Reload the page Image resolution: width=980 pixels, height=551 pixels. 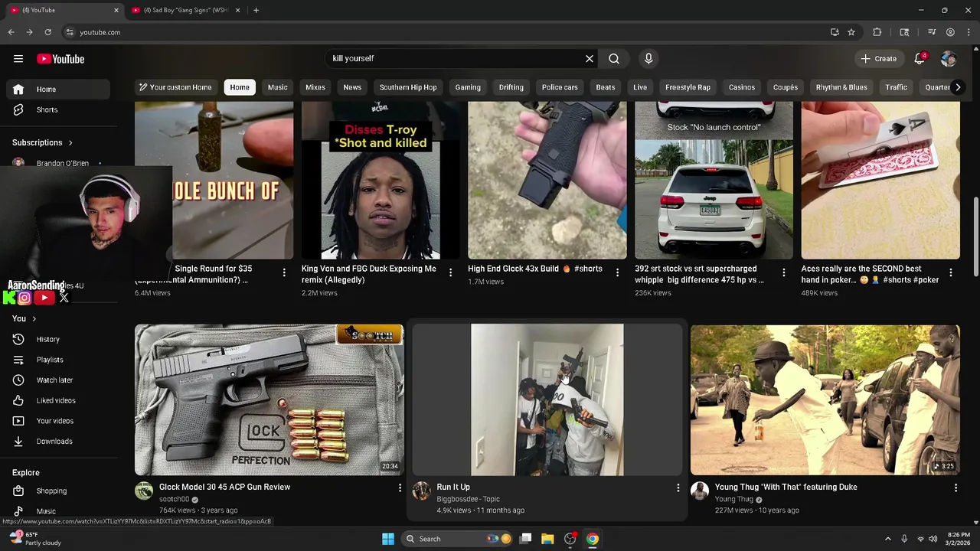(47, 32)
